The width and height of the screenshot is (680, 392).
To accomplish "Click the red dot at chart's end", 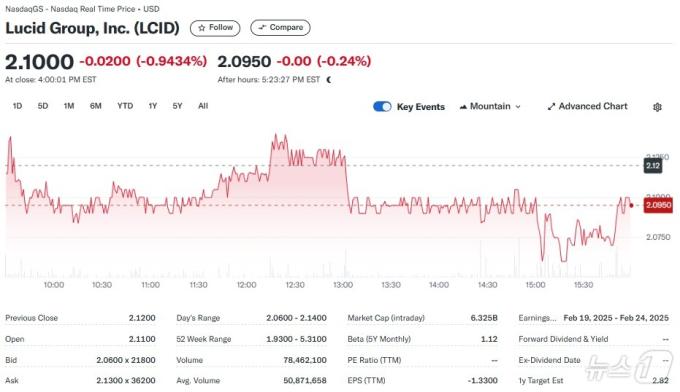I will 631,206.
